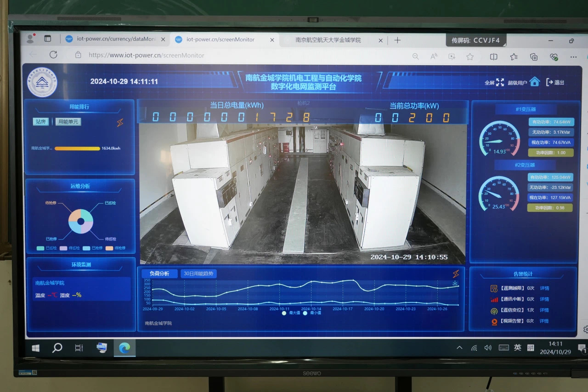Close the dataMonitor browser tab
This screenshot has width=588, height=392.
click(163, 40)
